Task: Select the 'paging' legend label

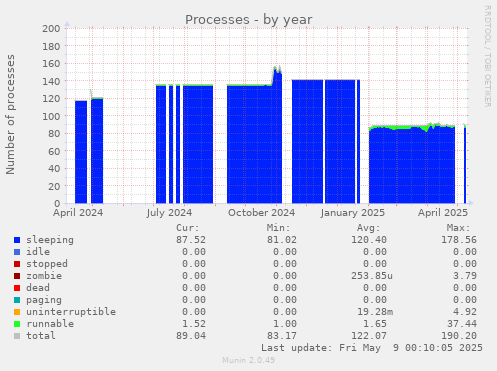Action: coord(44,300)
